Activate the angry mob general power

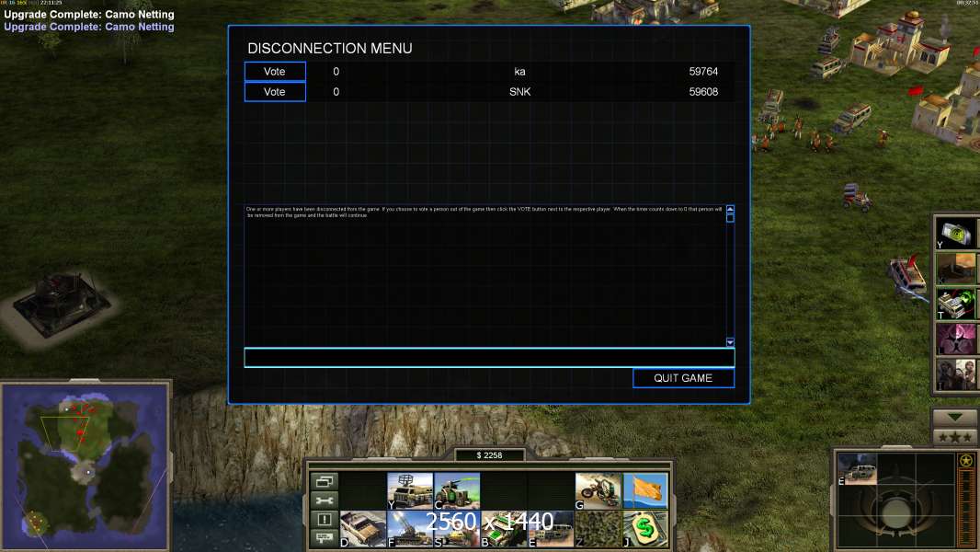(956, 374)
